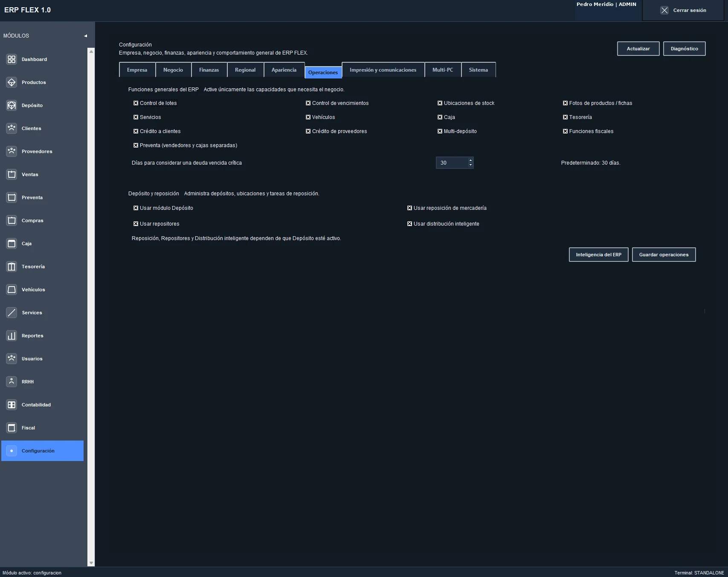Open the Ventas module icon
The image size is (728, 577).
click(12, 174)
